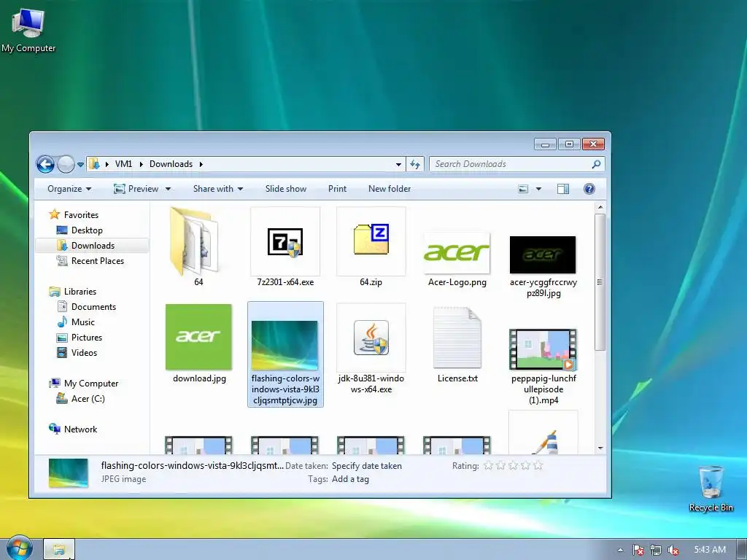Click the Print toolbar button
This screenshot has width=747, height=560.
pyautogui.click(x=337, y=189)
